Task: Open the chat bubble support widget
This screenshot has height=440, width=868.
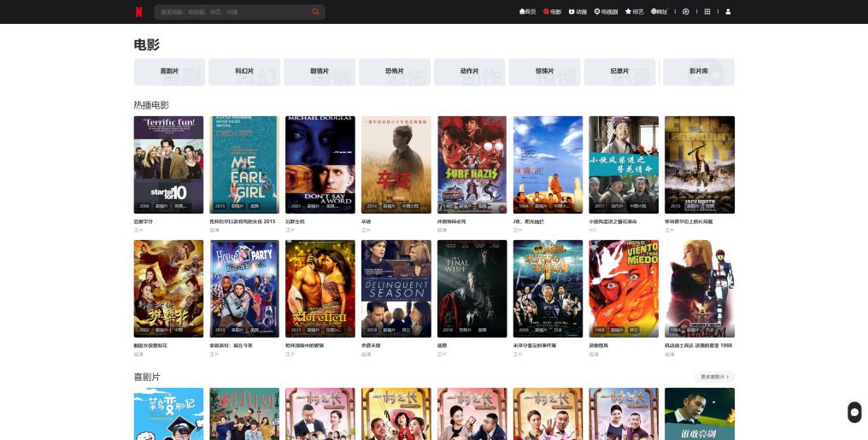Action: [854, 412]
